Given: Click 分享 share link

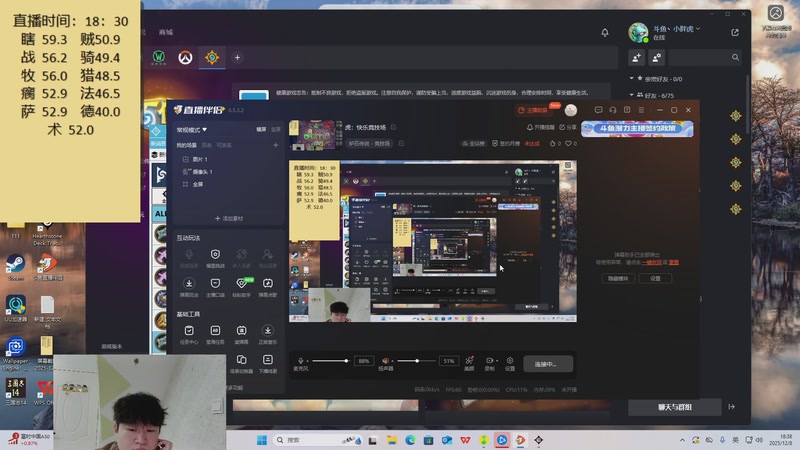Looking at the screenshot, I should pos(568,127).
